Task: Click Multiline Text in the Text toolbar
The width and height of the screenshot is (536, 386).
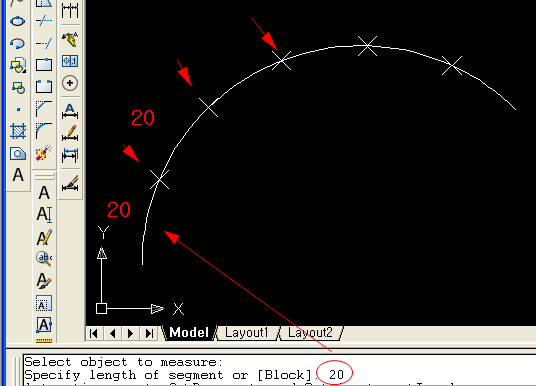Action: (44, 193)
